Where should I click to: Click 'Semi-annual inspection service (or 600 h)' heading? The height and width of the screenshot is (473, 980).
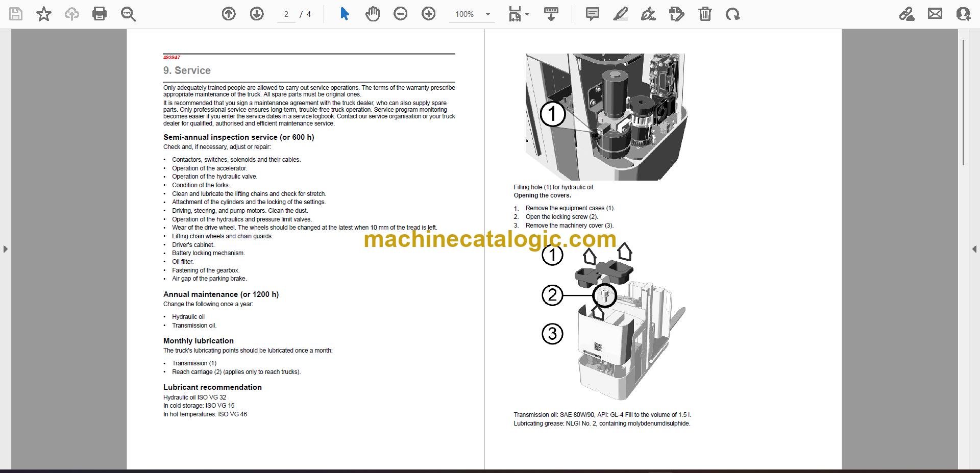coord(238,137)
